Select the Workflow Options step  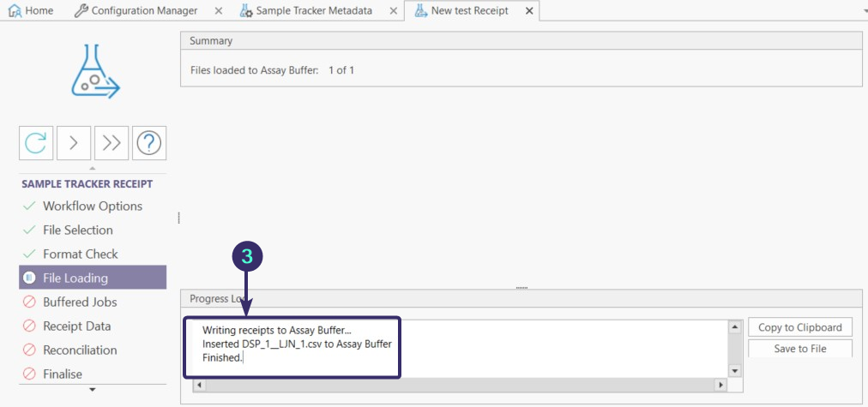click(x=93, y=206)
